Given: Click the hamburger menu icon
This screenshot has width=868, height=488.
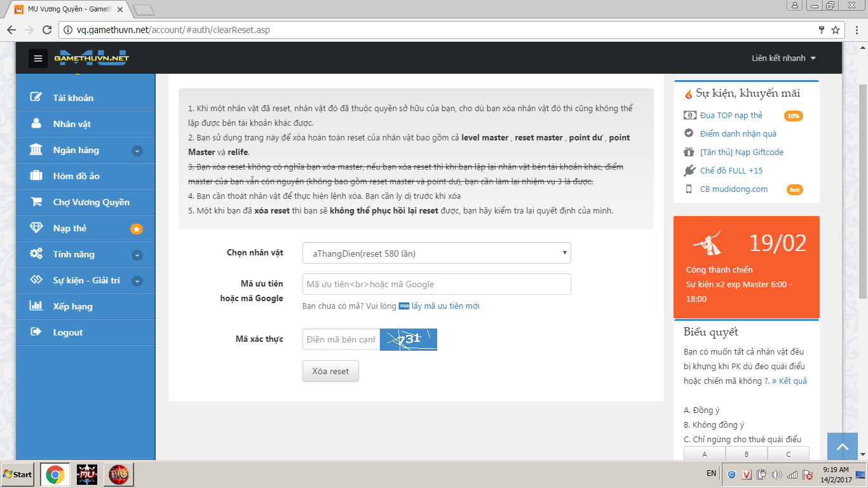Looking at the screenshot, I should [x=38, y=58].
